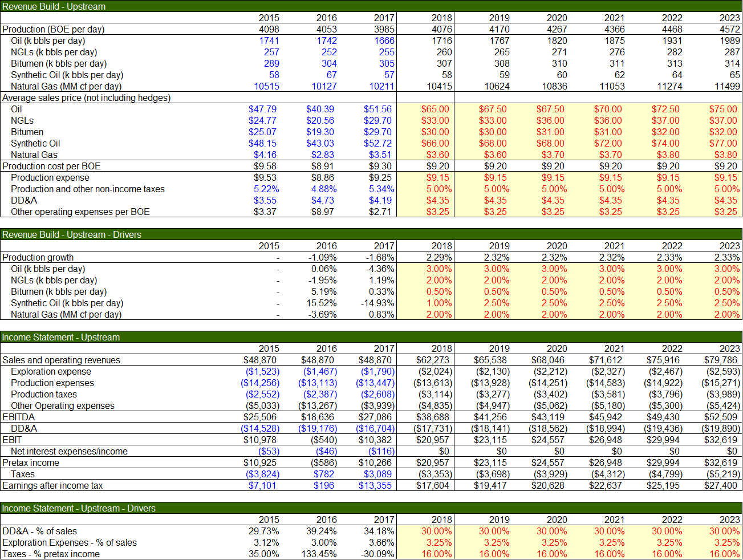Click the 2016 DD&A percent 39.24%

pos(322,531)
